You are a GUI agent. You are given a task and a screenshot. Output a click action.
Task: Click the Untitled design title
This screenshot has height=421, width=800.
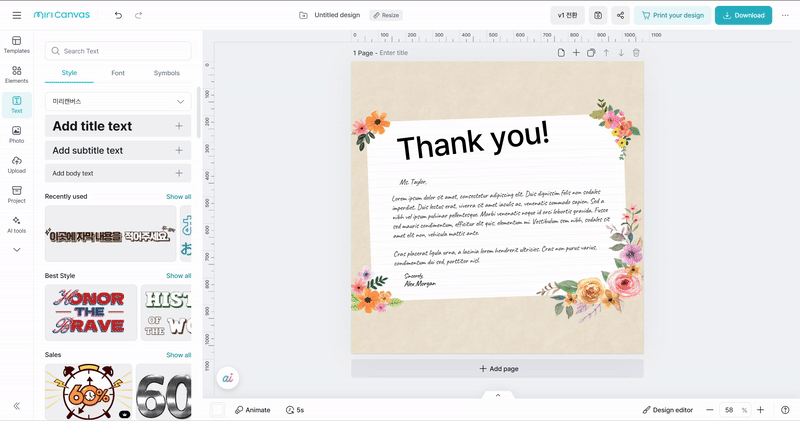click(x=337, y=15)
